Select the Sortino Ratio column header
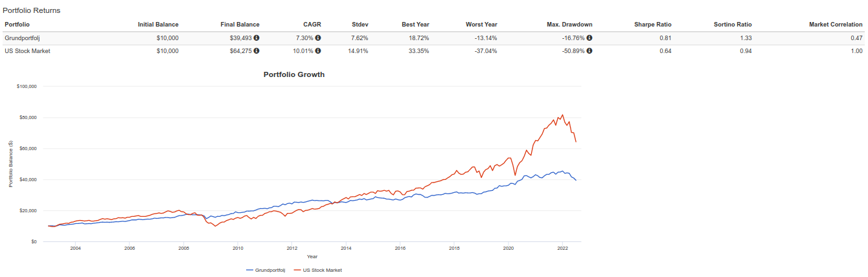 coord(733,25)
